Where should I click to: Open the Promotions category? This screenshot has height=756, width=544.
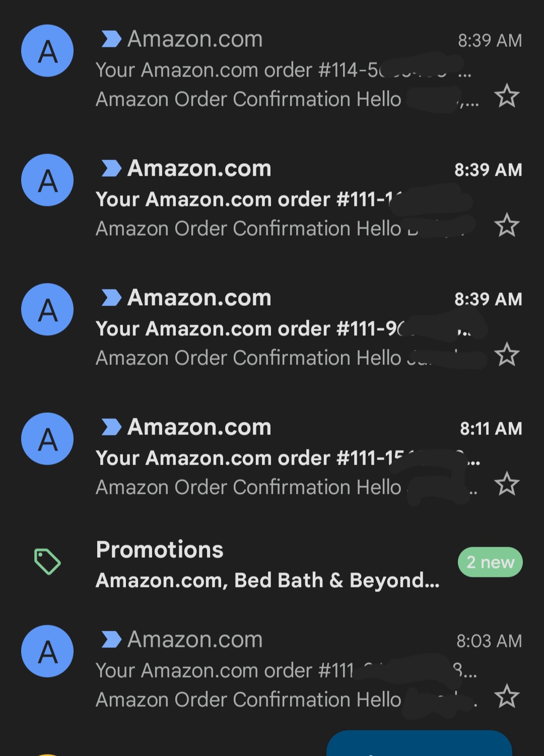pos(160,549)
